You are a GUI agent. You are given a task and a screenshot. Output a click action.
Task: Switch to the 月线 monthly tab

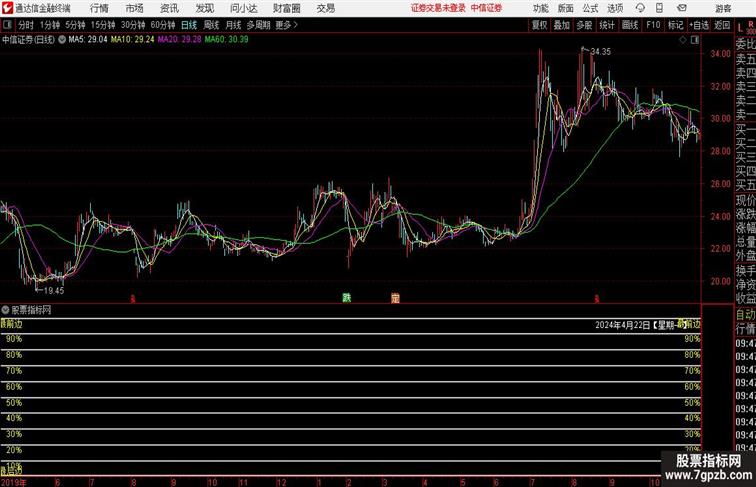click(x=233, y=25)
